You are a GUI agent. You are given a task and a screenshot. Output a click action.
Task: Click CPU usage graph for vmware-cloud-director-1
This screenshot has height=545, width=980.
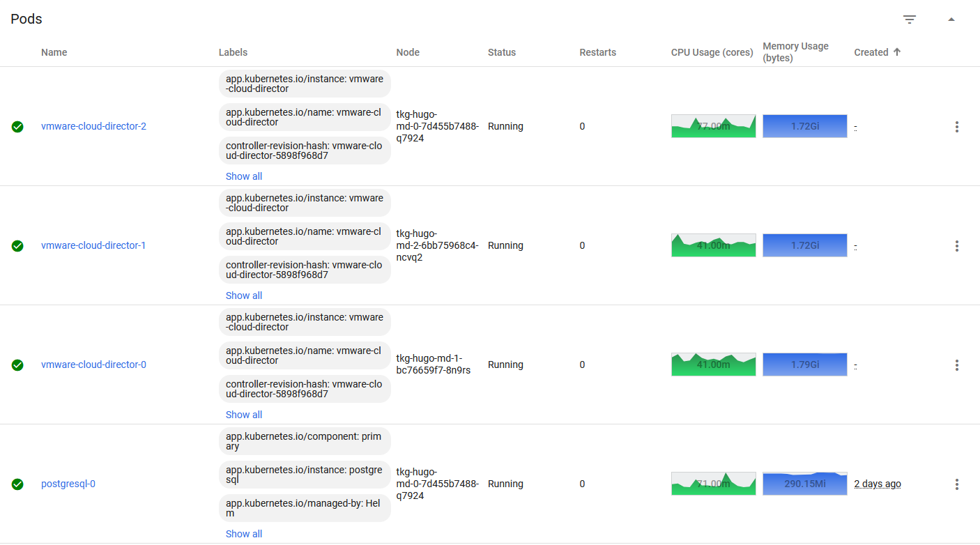pyautogui.click(x=713, y=245)
